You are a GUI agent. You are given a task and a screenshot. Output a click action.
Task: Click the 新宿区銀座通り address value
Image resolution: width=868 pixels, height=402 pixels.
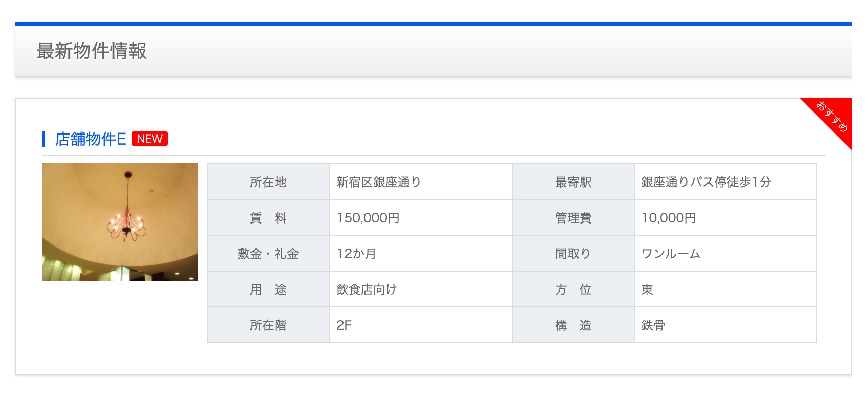click(x=378, y=182)
